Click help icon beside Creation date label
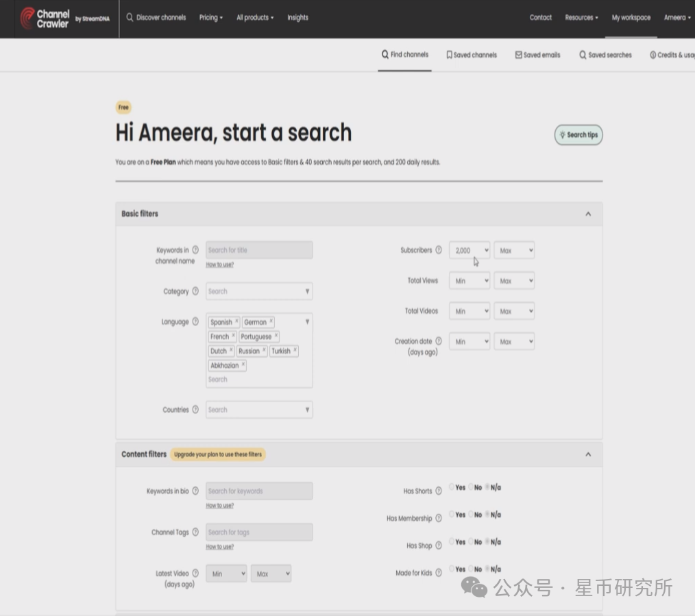 click(439, 341)
